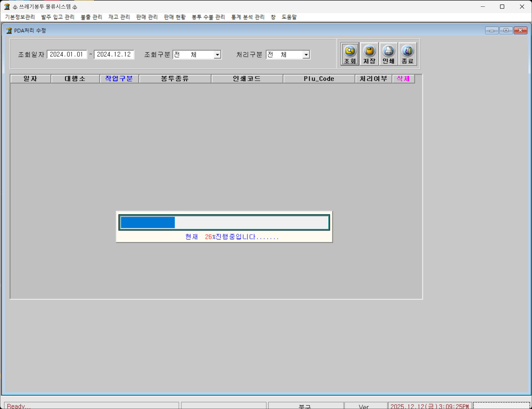Screen dimensions: 532x409
Task: Click the 삭제 column header
Action: click(403, 79)
